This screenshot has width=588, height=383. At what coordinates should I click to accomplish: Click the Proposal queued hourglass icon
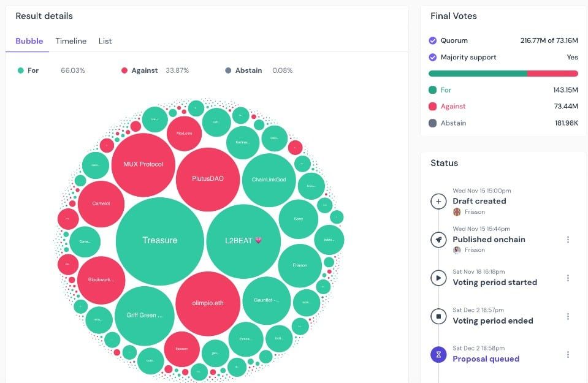pyautogui.click(x=438, y=355)
